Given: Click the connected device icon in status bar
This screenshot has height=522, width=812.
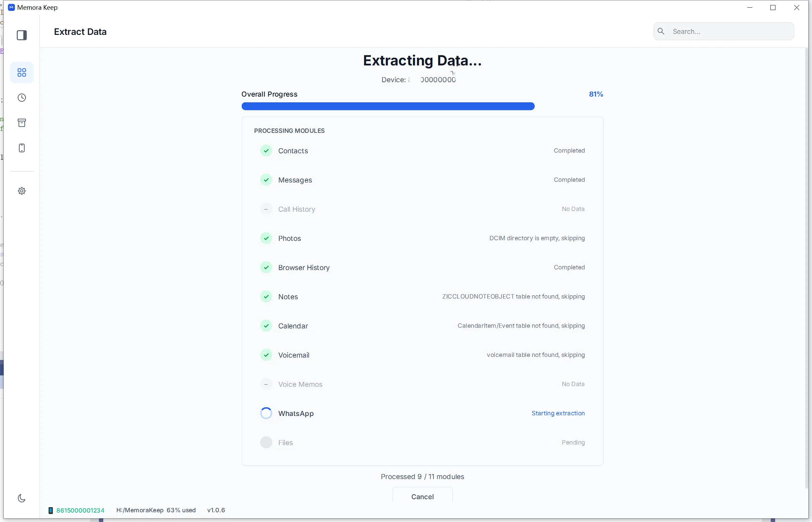Looking at the screenshot, I should coord(51,511).
